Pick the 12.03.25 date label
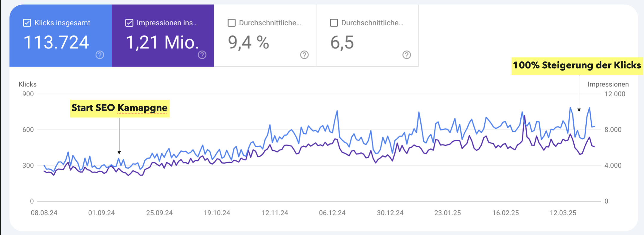644x235 pixels. point(563,213)
